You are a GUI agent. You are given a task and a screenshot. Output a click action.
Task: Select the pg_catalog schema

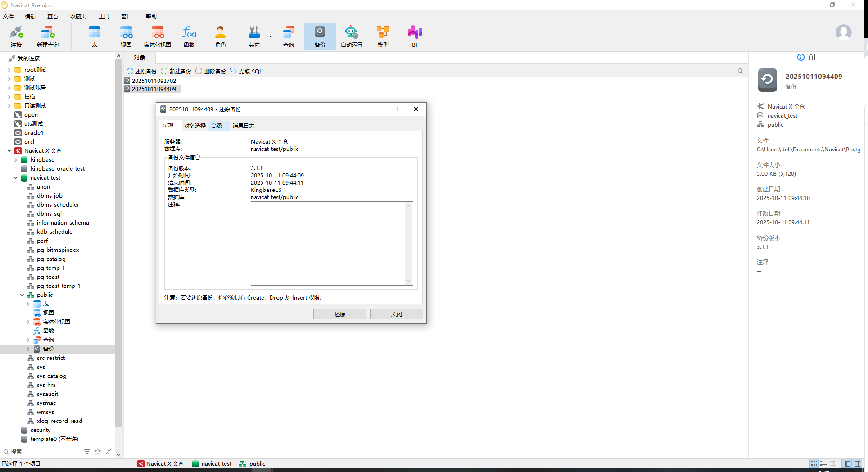[51, 259]
